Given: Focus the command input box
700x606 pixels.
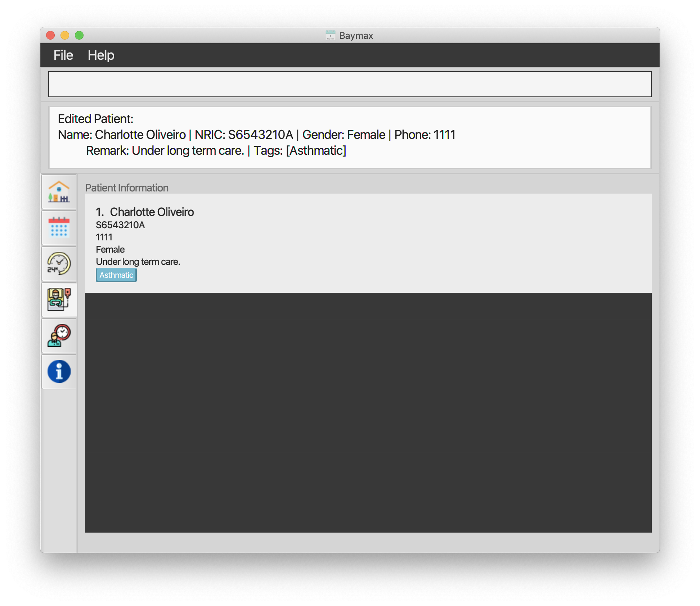Looking at the screenshot, I should tap(350, 84).
